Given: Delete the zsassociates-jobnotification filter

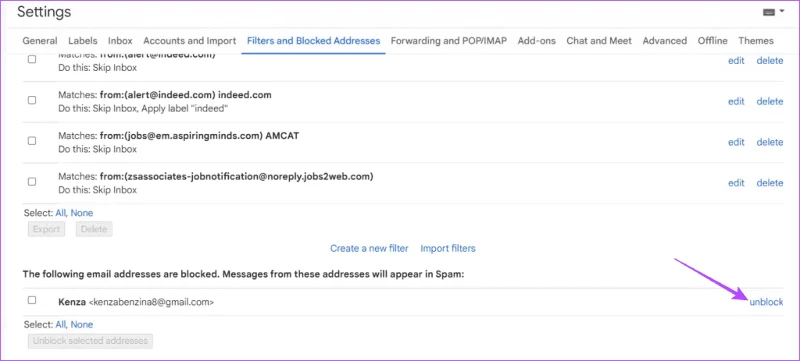Looking at the screenshot, I should pos(770,183).
